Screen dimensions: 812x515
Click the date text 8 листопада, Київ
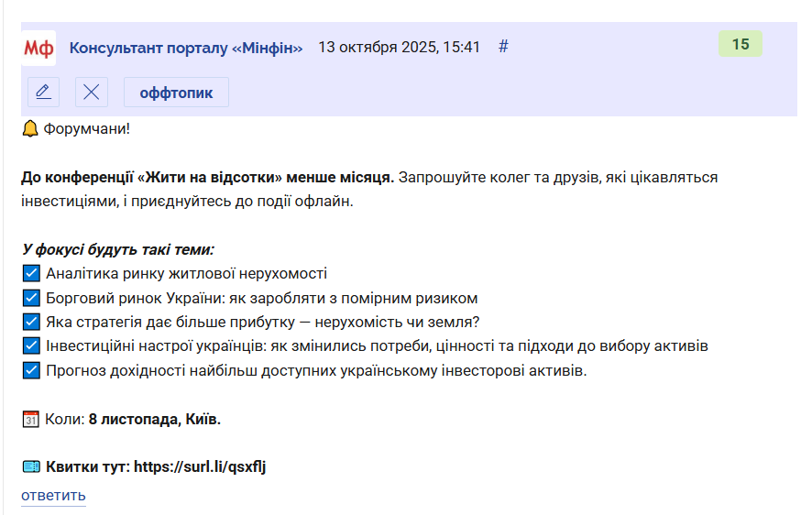tap(154, 420)
